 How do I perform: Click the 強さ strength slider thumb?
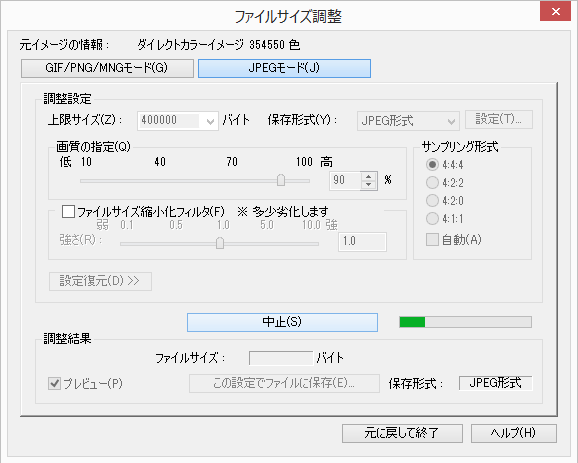(x=220, y=243)
